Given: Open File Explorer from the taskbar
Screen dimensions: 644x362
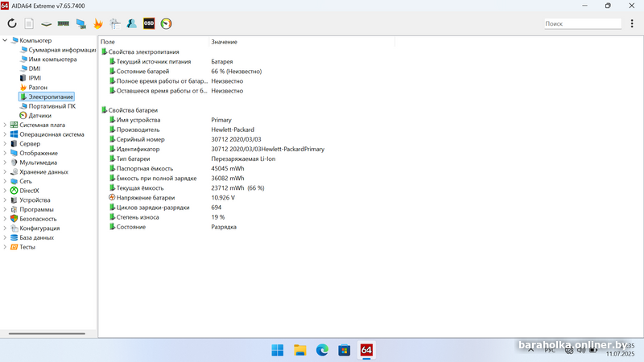Looking at the screenshot, I should 299,350.
